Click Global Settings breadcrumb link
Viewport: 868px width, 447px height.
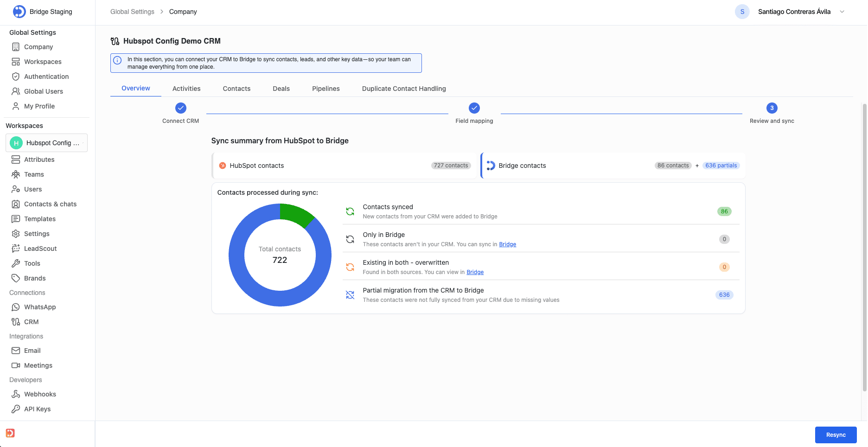(x=132, y=12)
